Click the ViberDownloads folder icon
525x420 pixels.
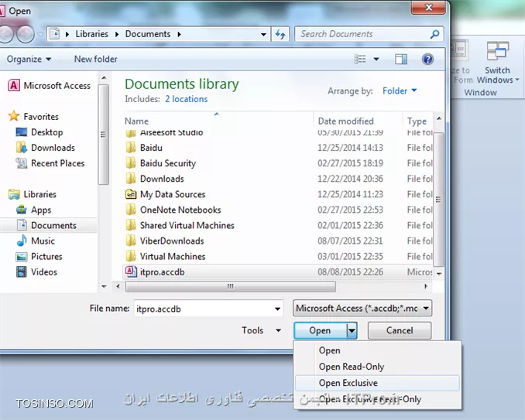coord(131,241)
